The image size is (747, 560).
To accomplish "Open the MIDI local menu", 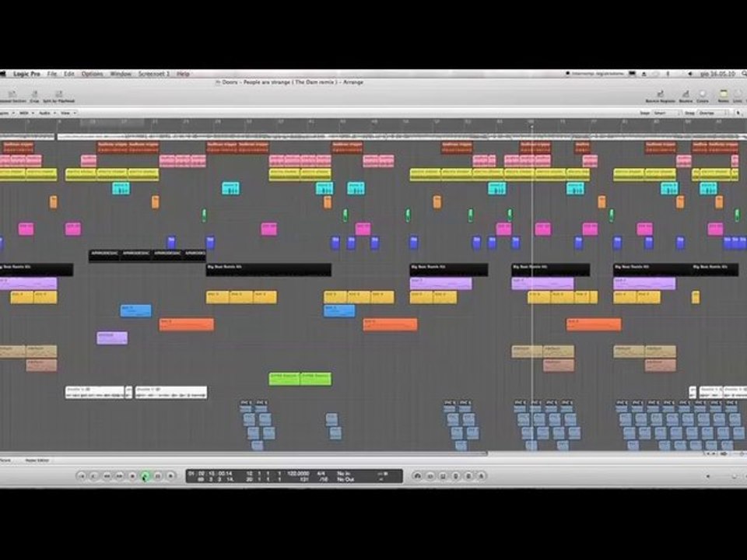I will pyautogui.click(x=25, y=114).
